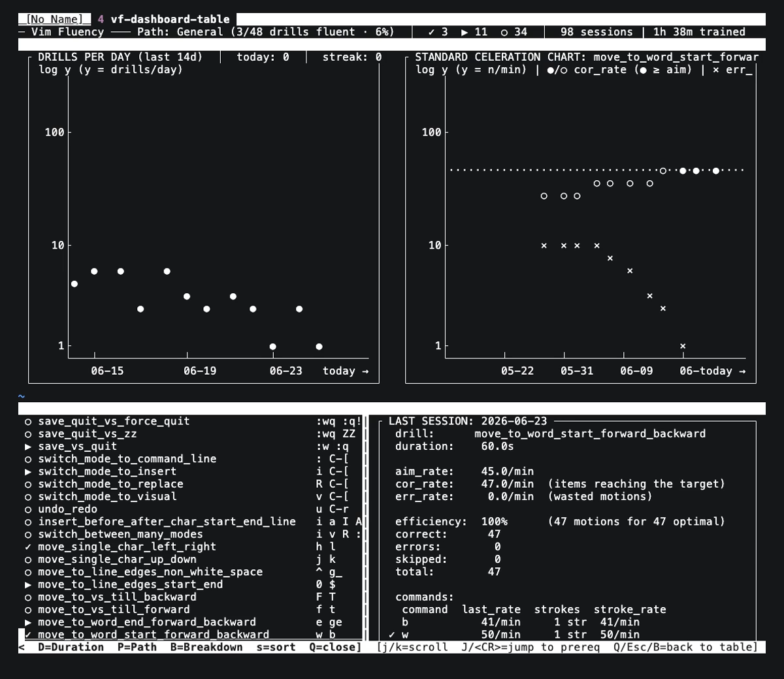The height and width of the screenshot is (679, 784).
Task: Click the circle marker beside insert_before_after_char_start_end_line
Action: [x=28, y=522]
